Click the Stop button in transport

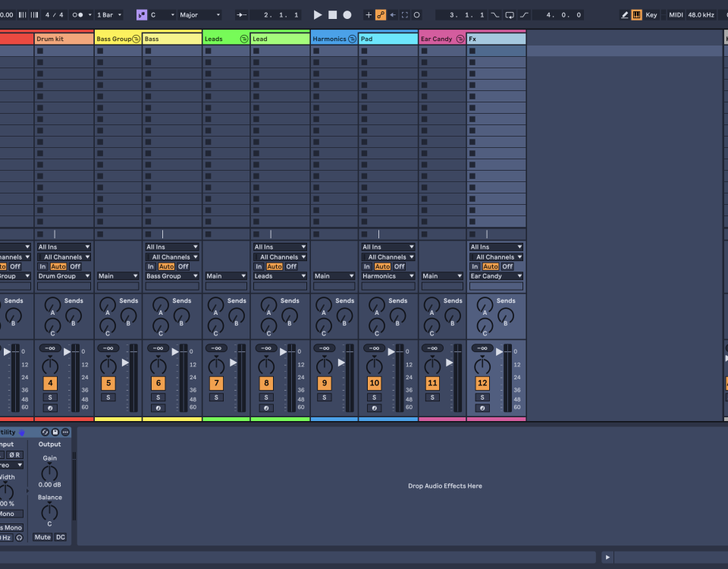click(332, 15)
